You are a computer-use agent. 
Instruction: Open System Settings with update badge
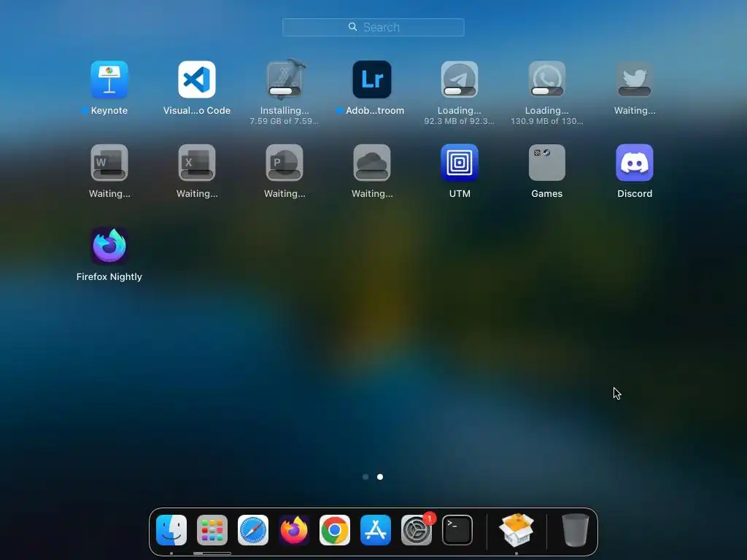coord(417,530)
